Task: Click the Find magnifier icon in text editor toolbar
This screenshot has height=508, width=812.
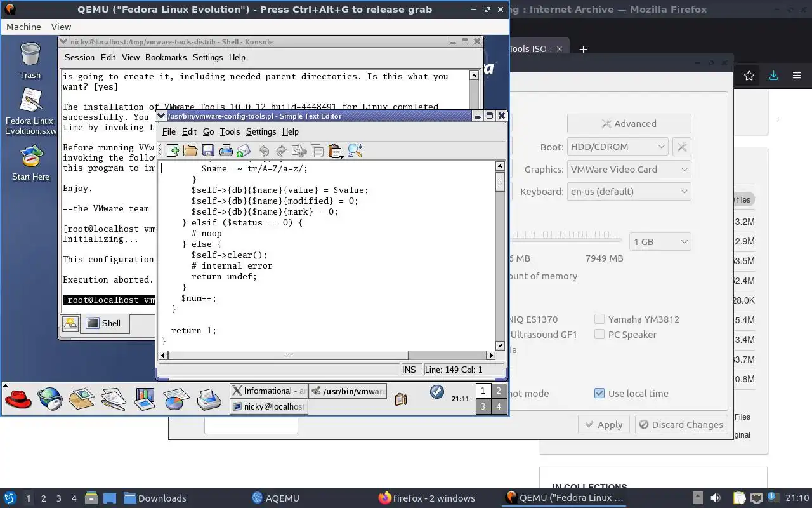Action: point(355,150)
